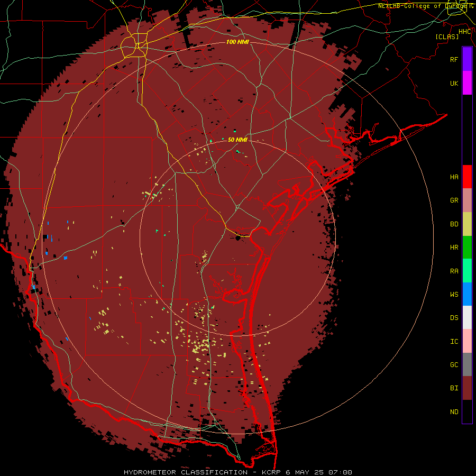Screen dimensions: 476x476
Task: Click the HA legend label
Action: pos(454,177)
